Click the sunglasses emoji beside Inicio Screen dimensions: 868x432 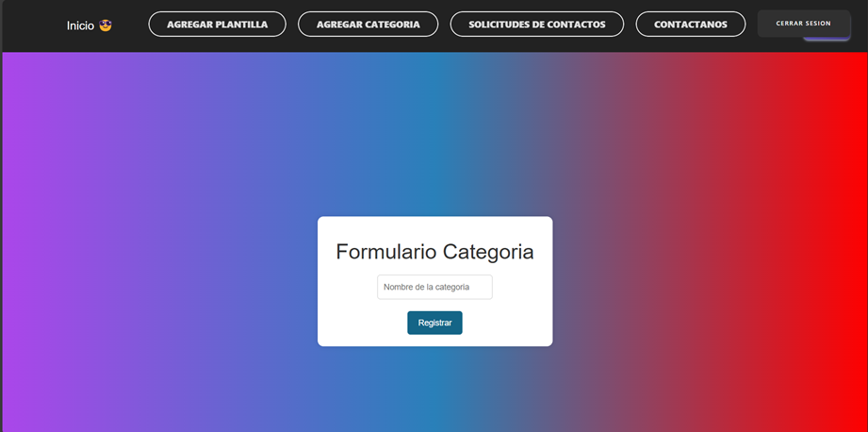(x=106, y=25)
